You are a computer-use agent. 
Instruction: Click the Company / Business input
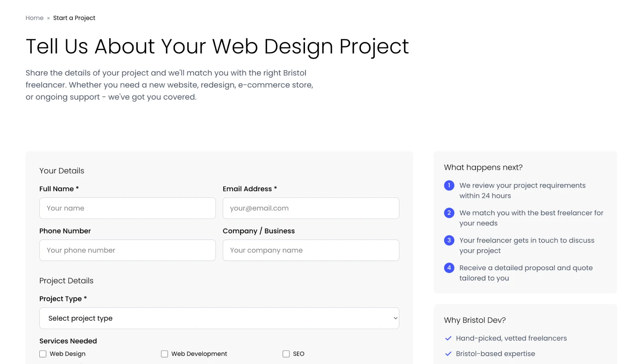click(x=311, y=250)
